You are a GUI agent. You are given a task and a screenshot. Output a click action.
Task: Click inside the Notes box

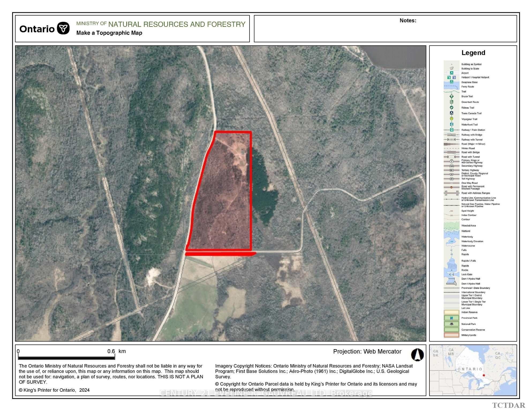click(385, 29)
